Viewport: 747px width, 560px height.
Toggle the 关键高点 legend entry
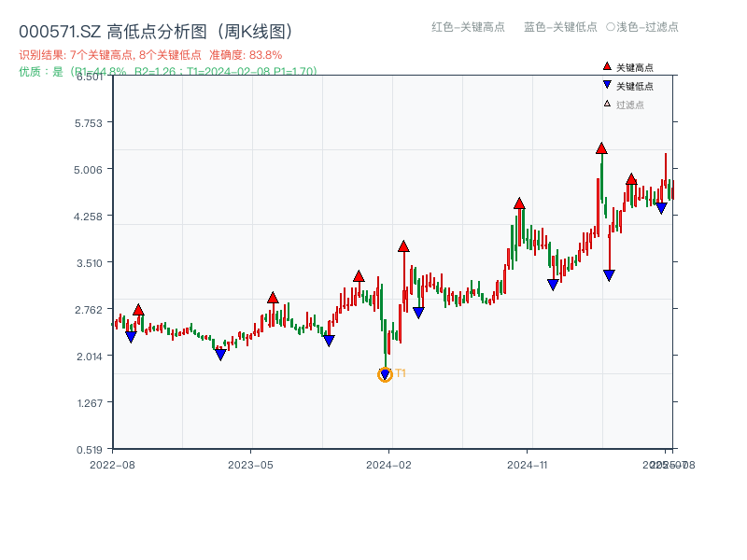[x=627, y=67]
